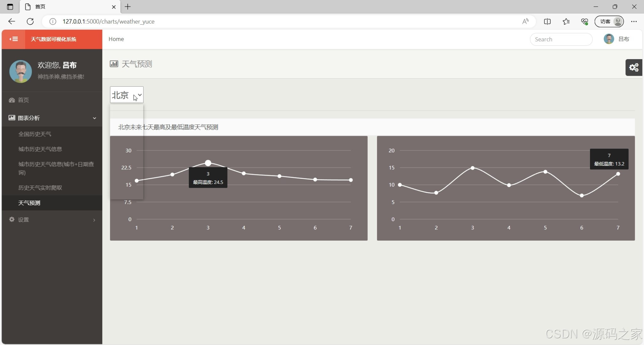
Task: Click site information icon in address bar
Action: point(53,21)
